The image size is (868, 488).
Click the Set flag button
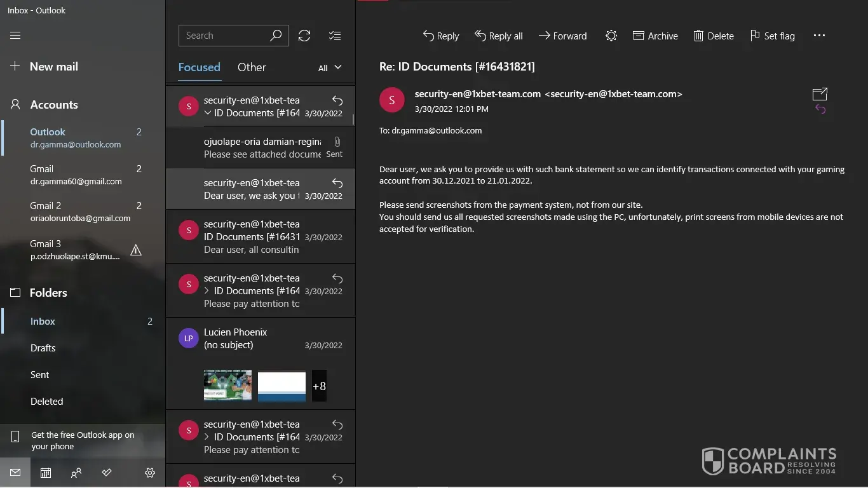[772, 36]
